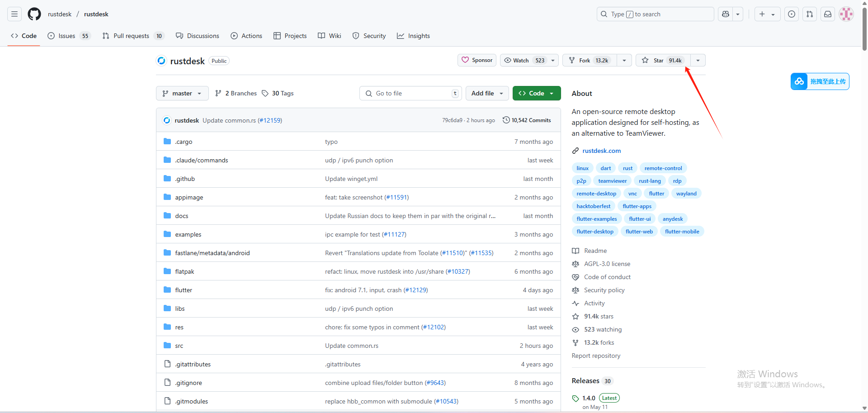This screenshot has width=868, height=413.
Task: Select the teamviewer topic tag
Action: pyautogui.click(x=613, y=181)
